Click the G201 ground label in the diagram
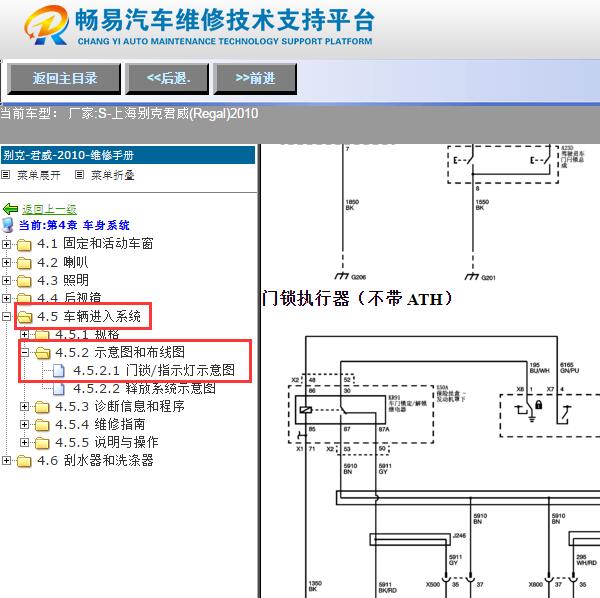Screen dimensions: 600x598 [x=488, y=277]
